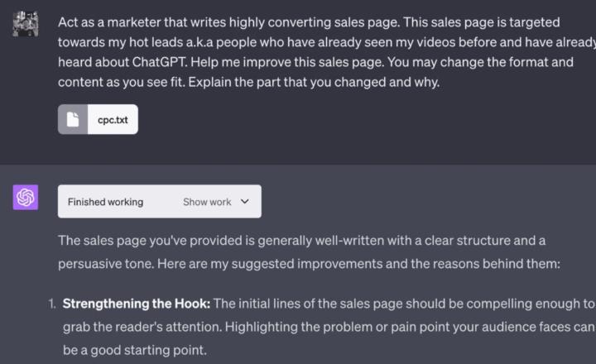
Task: Click the first line of the user prompt
Action: tap(308, 22)
